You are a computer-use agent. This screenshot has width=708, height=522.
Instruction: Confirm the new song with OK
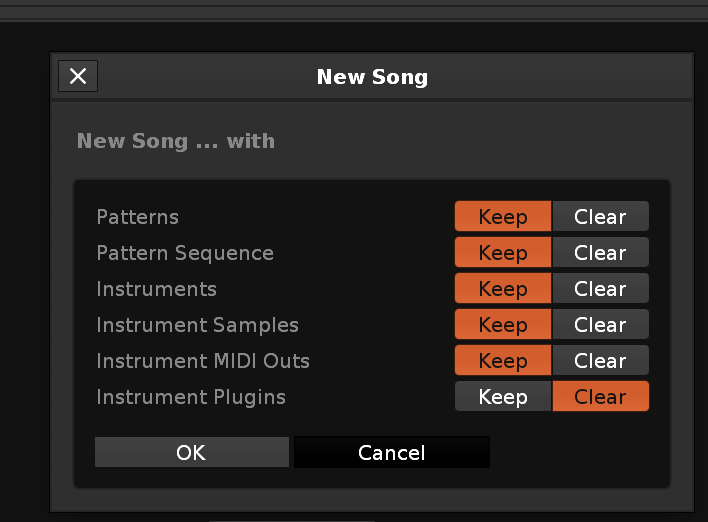[191, 452]
